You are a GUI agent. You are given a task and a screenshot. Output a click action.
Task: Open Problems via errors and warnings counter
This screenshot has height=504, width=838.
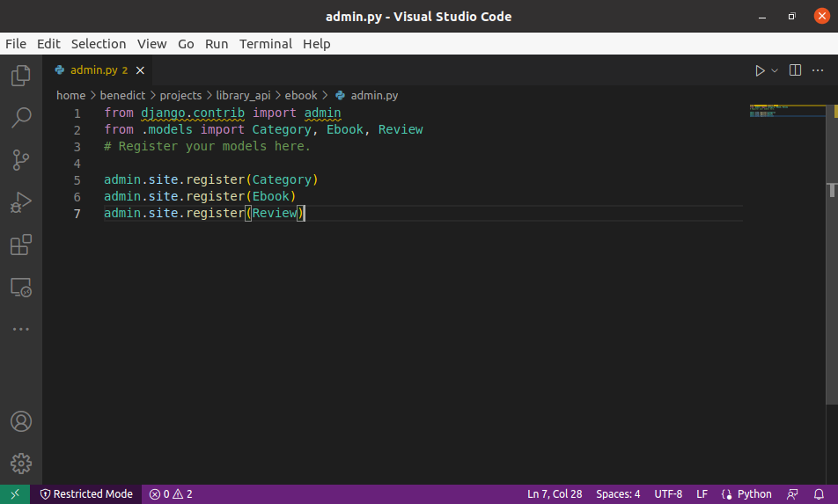171,494
